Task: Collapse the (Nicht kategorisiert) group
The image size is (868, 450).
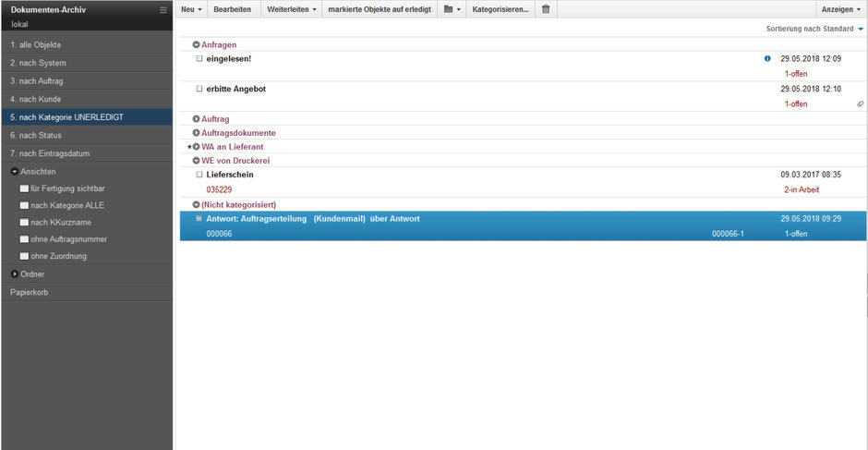Action: pos(196,205)
